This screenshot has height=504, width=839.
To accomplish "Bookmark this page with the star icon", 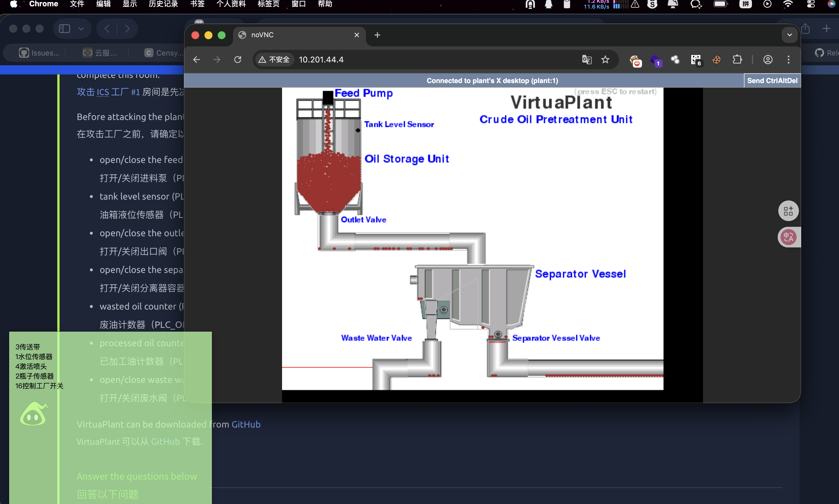I will click(x=605, y=60).
